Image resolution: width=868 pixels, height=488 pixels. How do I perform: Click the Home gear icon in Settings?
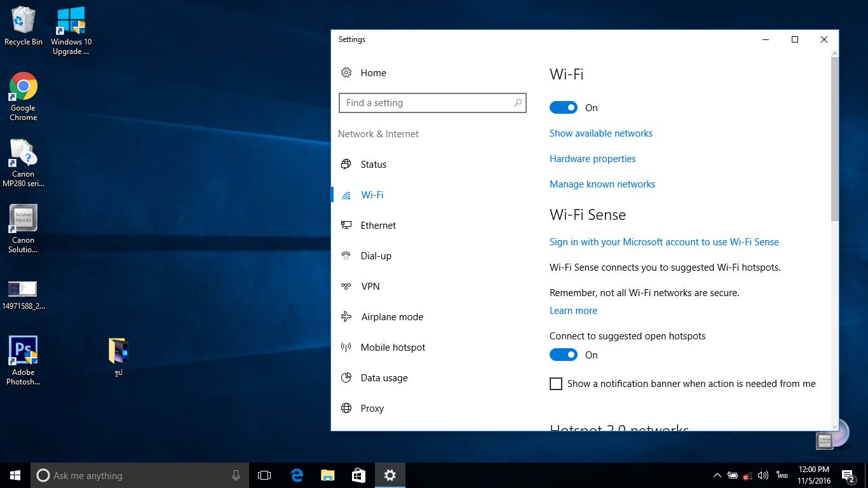point(346,72)
